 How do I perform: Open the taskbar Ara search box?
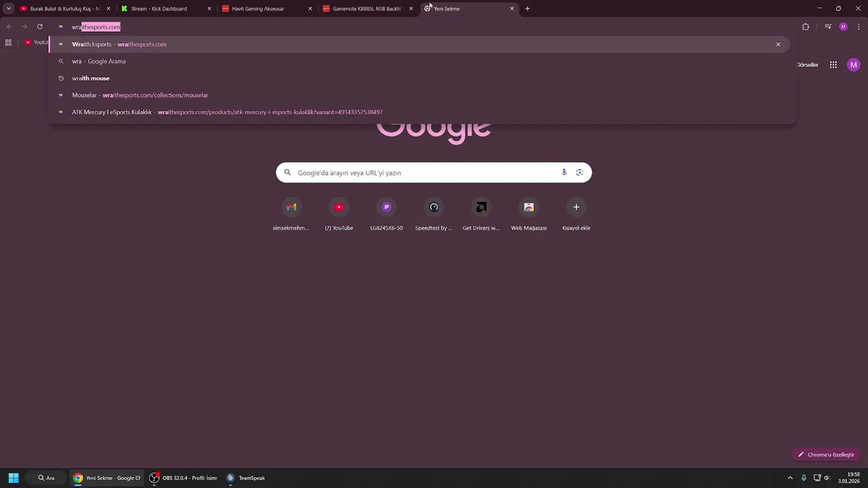[x=46, y=478]
